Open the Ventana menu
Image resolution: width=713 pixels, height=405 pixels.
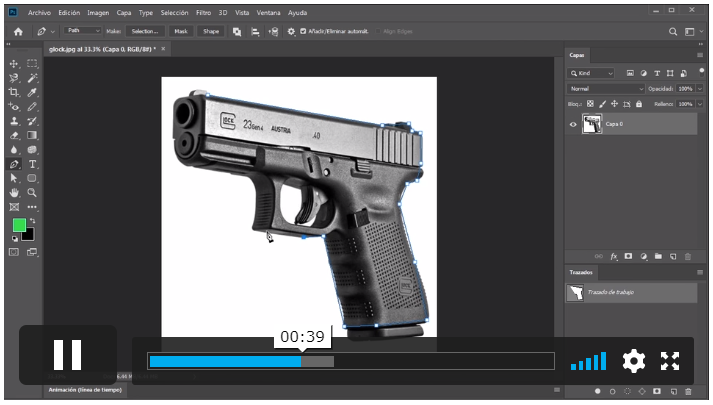pyautogui.click(x=268, y=13)
